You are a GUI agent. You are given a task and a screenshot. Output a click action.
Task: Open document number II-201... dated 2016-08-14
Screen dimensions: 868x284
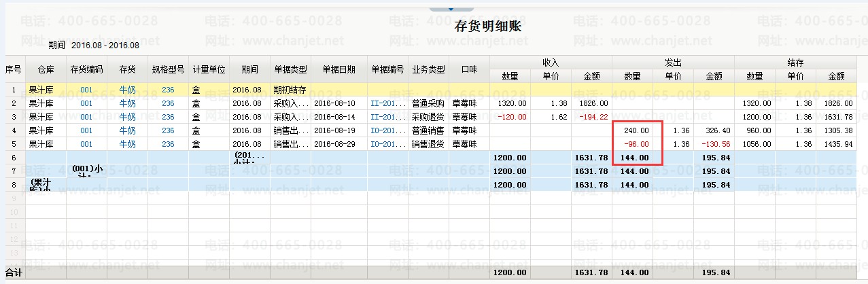point(387,117)
